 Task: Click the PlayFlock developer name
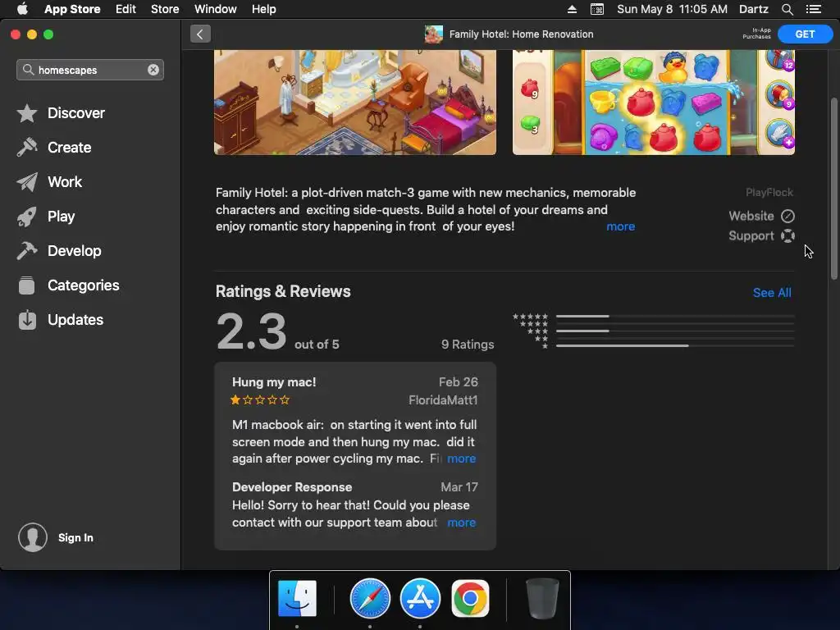click(x=769, y=192)
